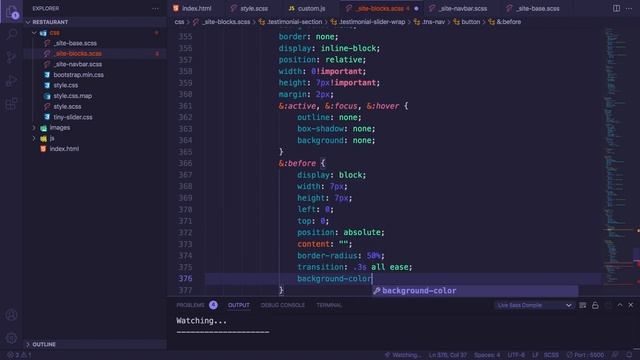
Task: Open the Explorer view in activity bar
Action: 11,11
